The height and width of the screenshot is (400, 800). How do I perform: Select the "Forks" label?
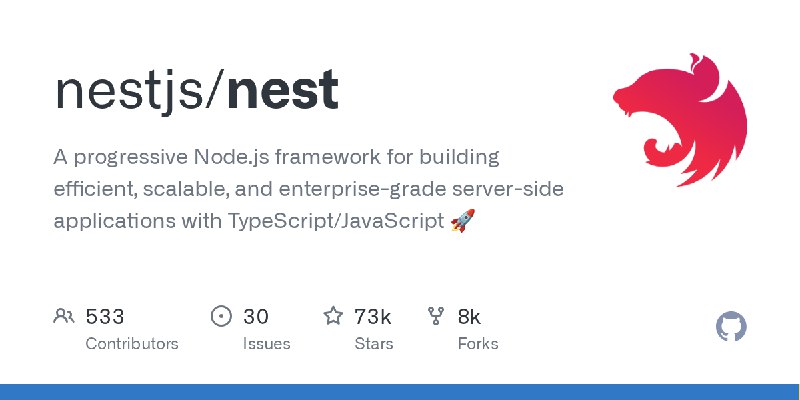[x=477, y=344]
